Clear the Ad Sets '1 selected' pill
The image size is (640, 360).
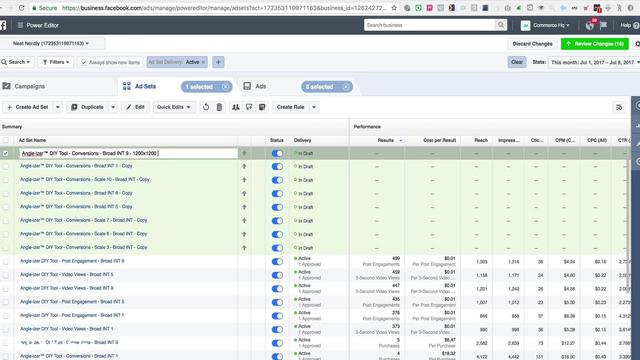click(x=225, y=87)
